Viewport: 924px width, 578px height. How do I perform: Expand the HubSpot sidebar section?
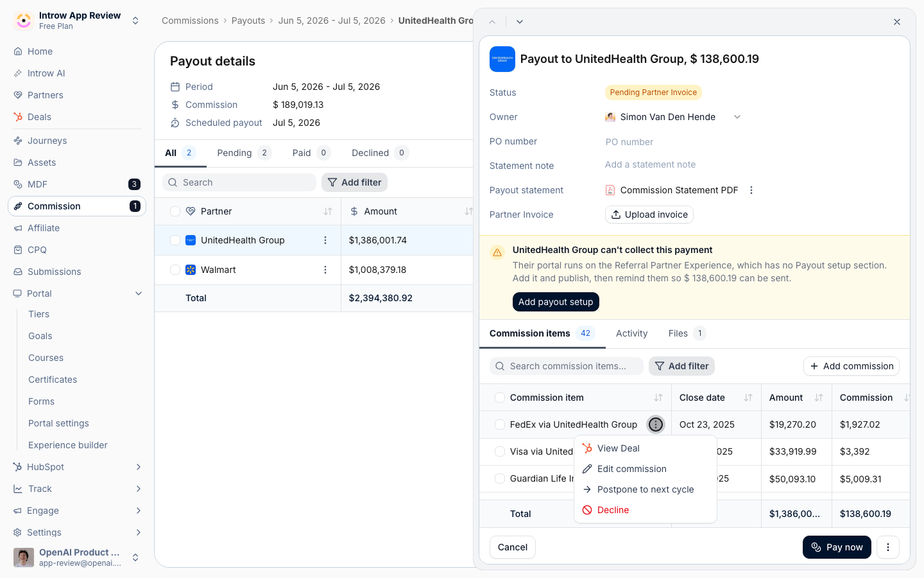coord(139,467)
